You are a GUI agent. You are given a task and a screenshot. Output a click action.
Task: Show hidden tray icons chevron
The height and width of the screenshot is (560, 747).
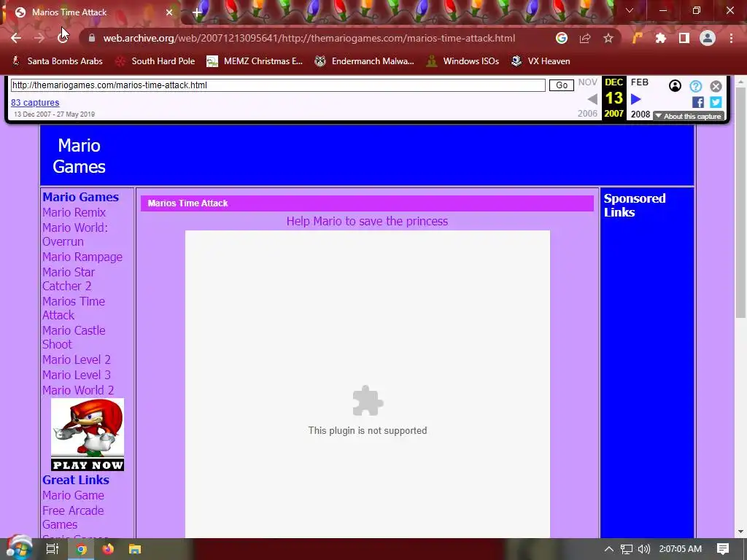point(609,549)
